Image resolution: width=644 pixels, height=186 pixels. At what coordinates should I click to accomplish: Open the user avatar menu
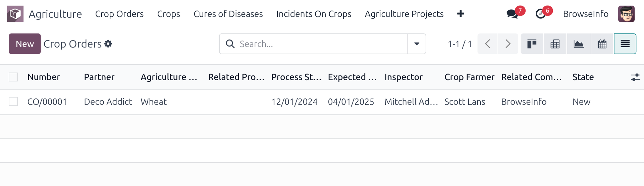click(x=626, y=14)
